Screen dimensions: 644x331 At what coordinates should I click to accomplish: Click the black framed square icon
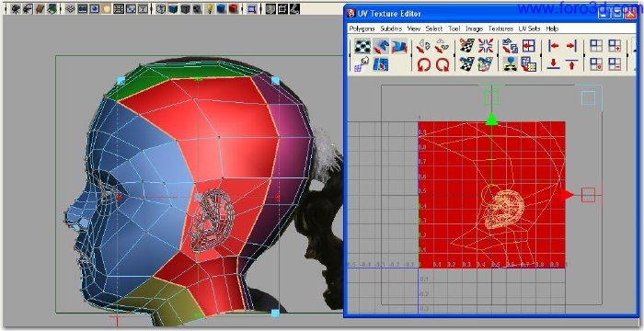click(x=282, y=8)
